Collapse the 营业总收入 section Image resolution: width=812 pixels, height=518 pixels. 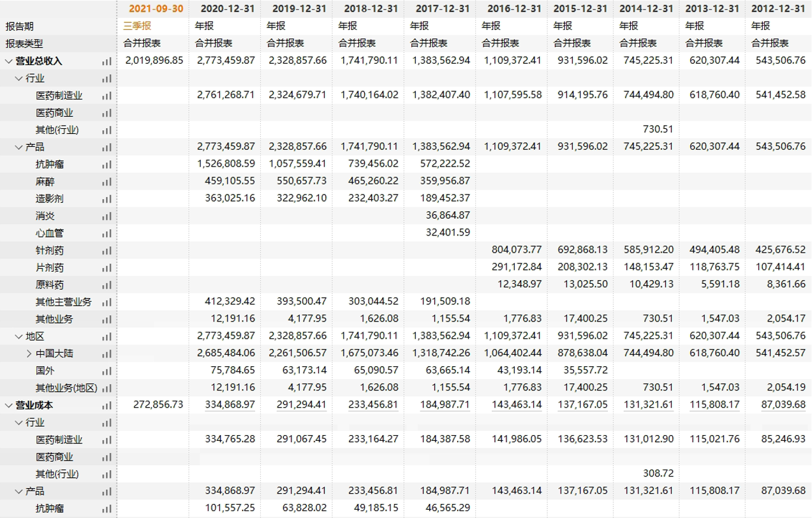tap(9, 61)
